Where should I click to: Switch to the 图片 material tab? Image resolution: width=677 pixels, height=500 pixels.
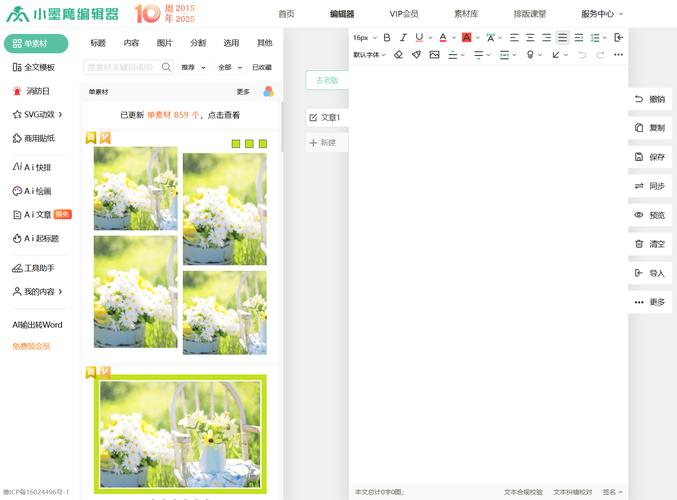click(x=165, y=43)
